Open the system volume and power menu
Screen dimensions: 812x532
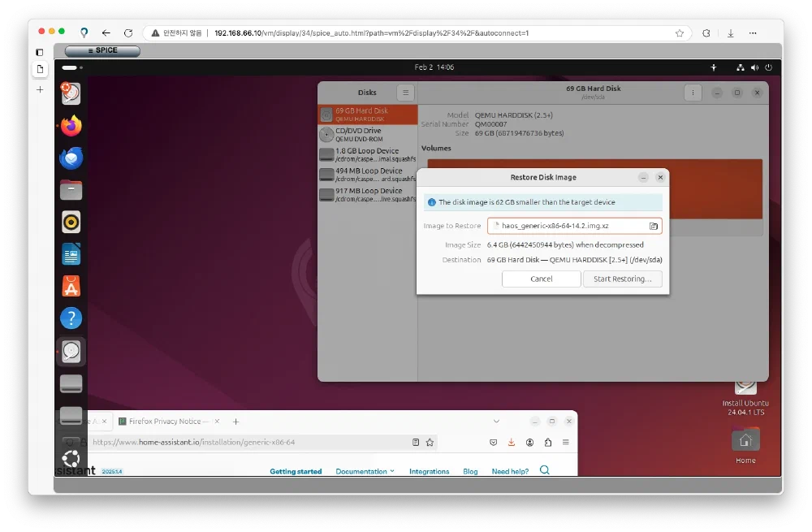click(x=754, y=67)
